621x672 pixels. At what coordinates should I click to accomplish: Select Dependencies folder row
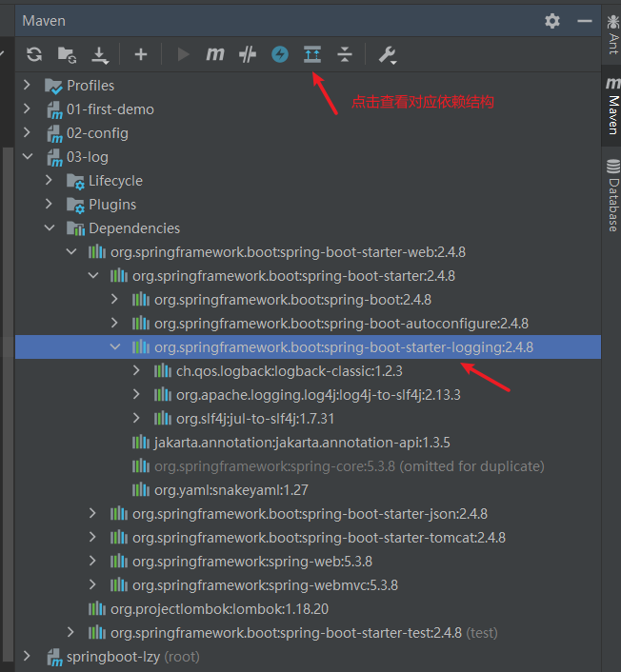(x=308, y=228)
